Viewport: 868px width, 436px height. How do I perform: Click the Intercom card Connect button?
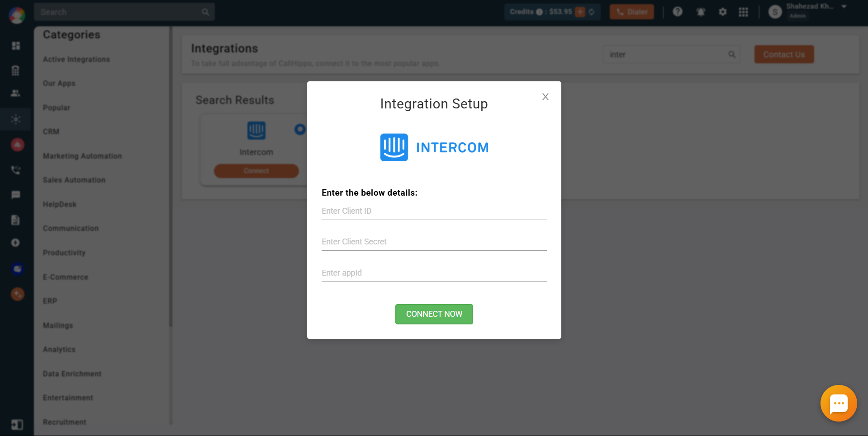[256, 171]
